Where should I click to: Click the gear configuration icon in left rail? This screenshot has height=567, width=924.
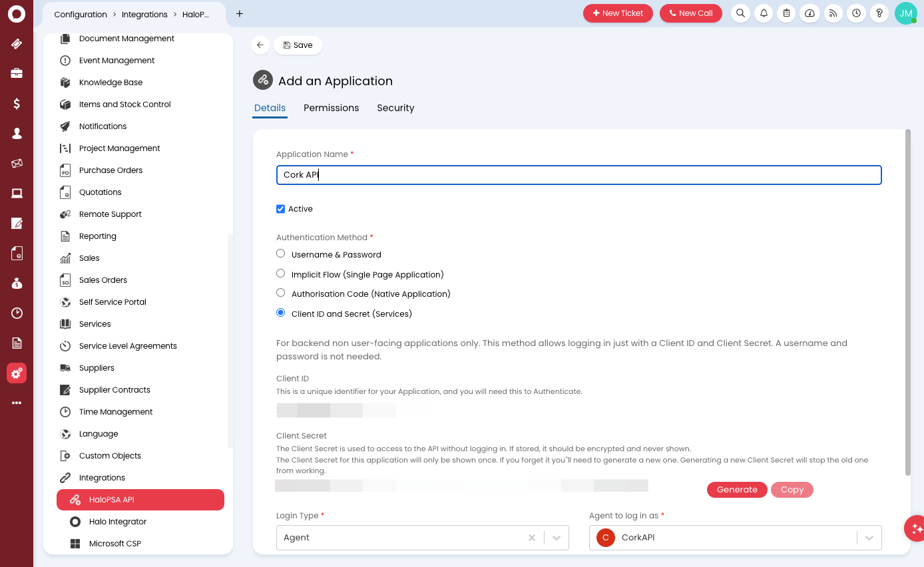tap(17, 373)
